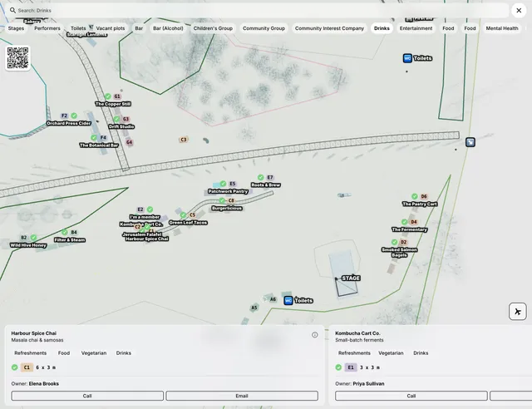
Task: Select the Bar (Alcohol) filter chip
Action: (168, 28)
